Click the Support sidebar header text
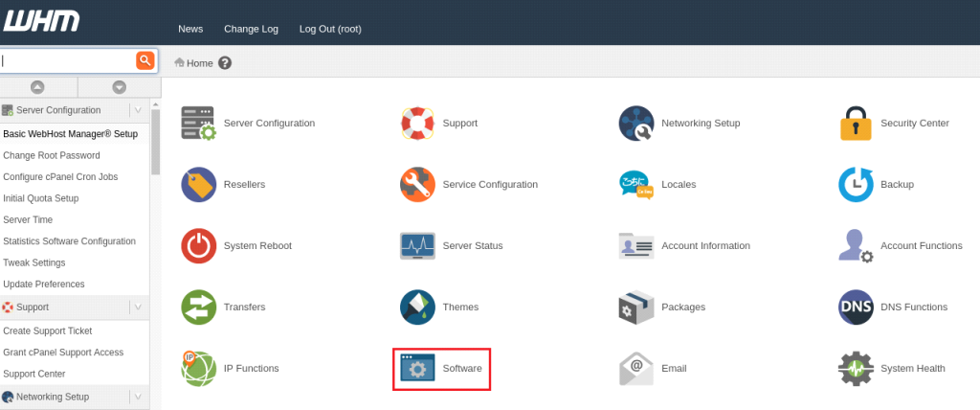The height and width of the screenshot is (410, 980). click(33, 307)
